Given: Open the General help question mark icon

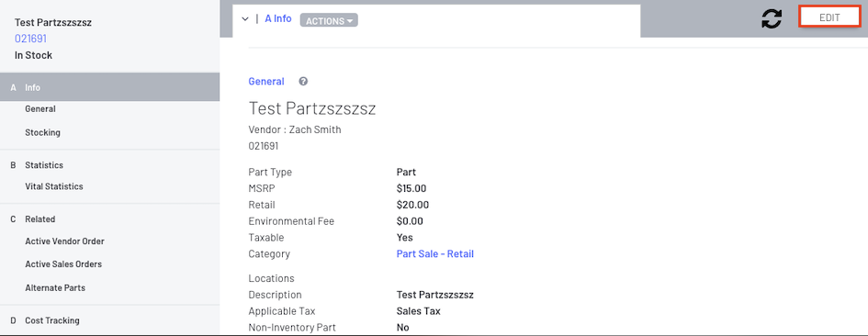Looking at the screenshot, I should coord(303,82).
